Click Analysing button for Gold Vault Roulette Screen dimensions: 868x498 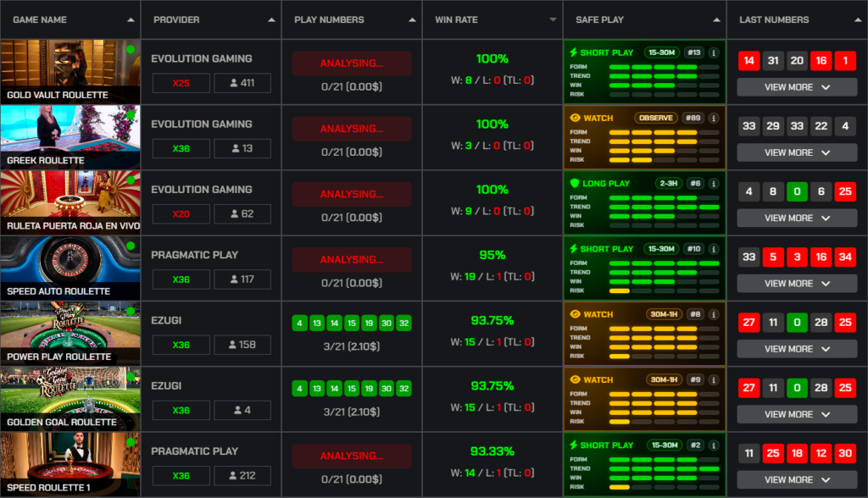pyautogui.click(x=352, y=63)
